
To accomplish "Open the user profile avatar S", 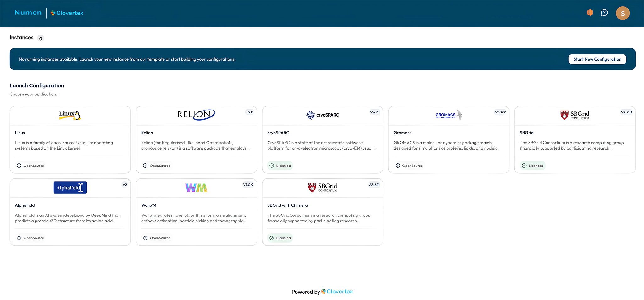I will tap(622, 13).
